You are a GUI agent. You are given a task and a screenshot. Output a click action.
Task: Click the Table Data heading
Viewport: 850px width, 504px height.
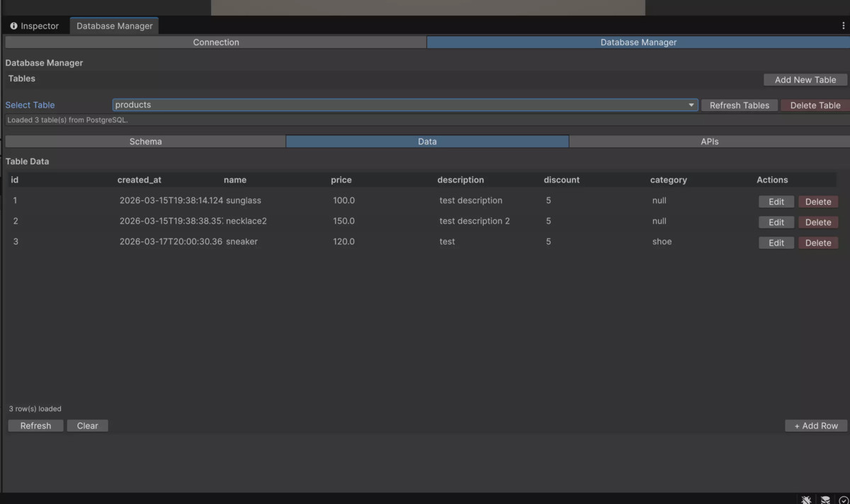click(x=29, y=161)
